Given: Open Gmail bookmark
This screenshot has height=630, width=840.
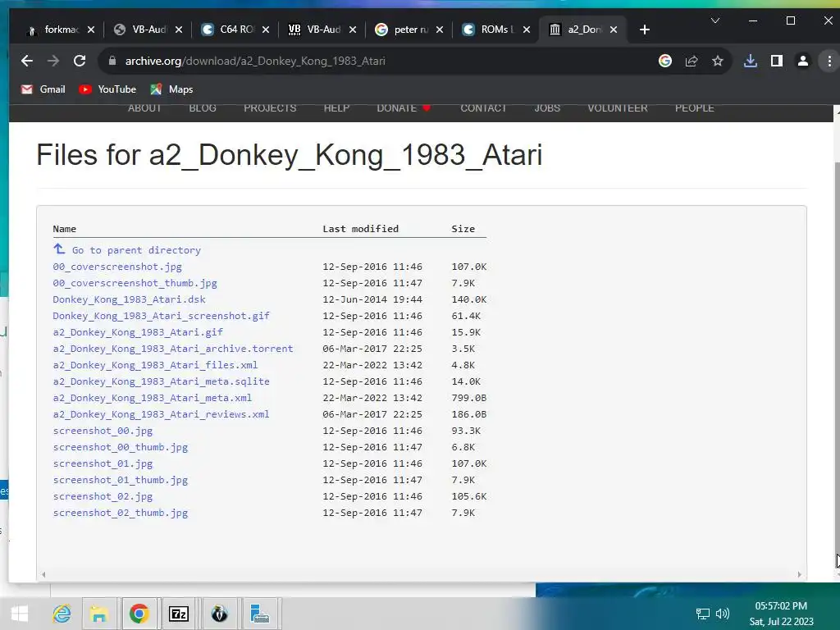Looking at the screenshot, I should (43, 89).
